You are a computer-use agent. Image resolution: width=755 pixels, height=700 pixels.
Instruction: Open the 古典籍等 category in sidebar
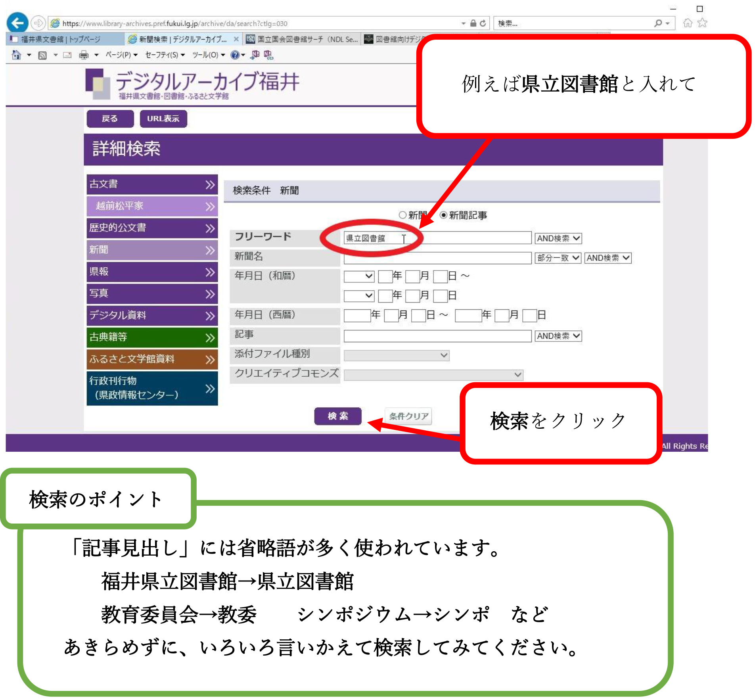[x=152, y=337]
